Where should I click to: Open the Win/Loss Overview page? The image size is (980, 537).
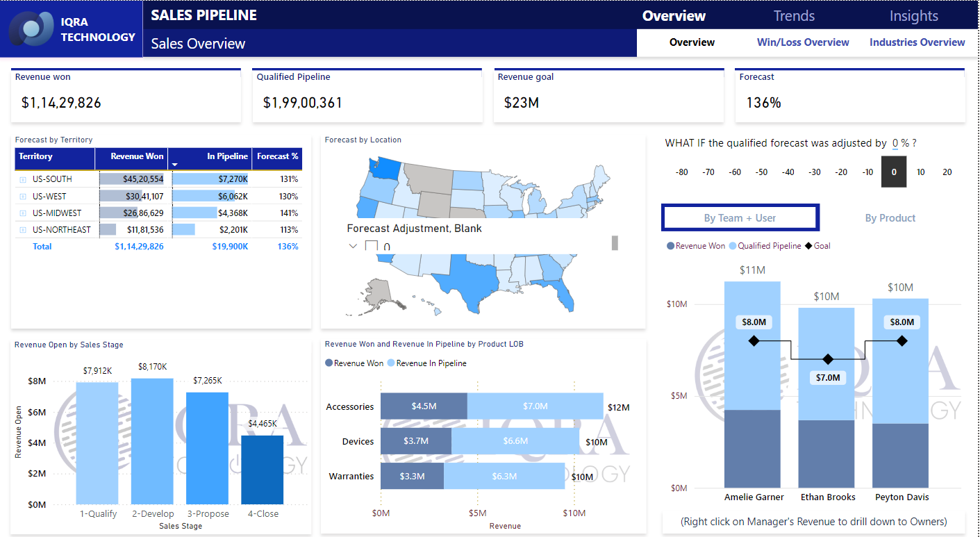pos(802,42)
